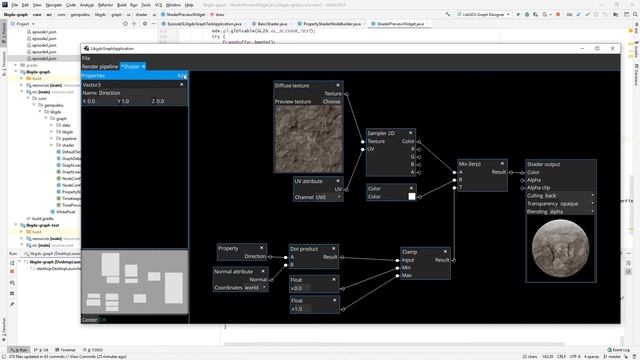Switch to the Render pipeline tab
640x360 pixels.
100,67
